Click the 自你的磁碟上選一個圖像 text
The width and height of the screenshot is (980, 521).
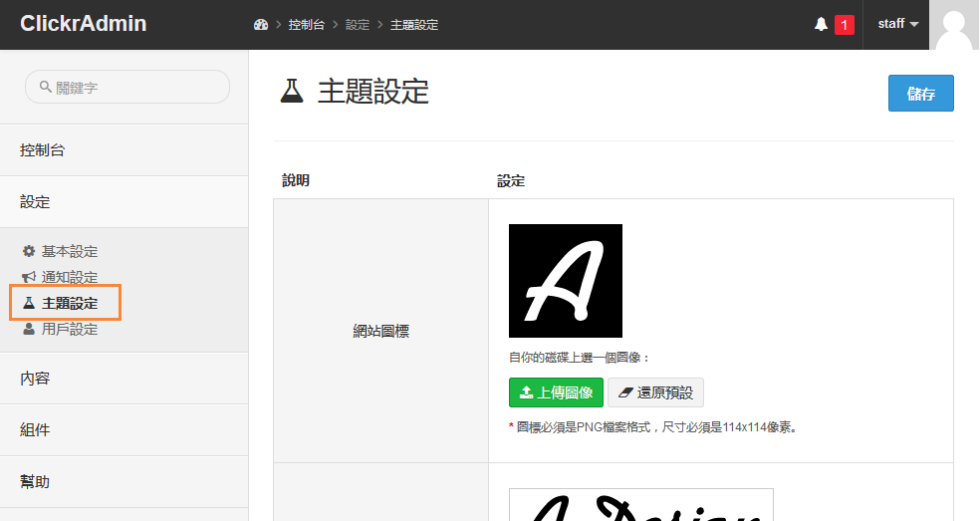pos(580,358)
